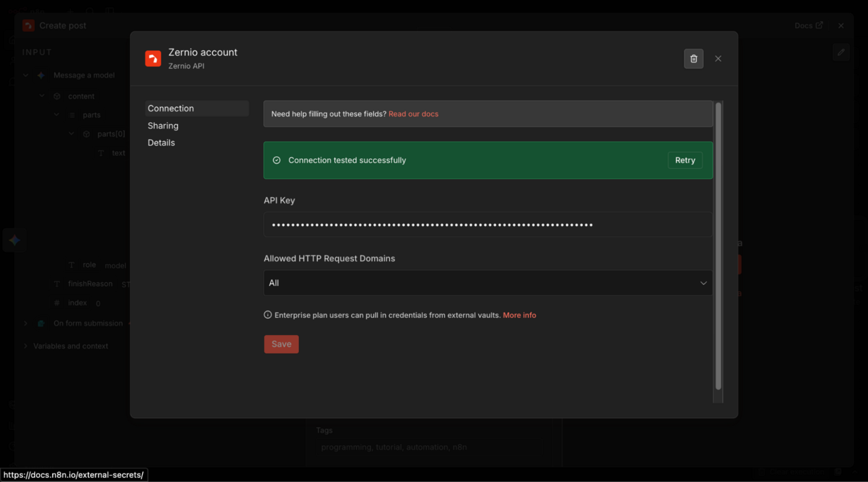
Task: Click into the API Key field
Action: click(x=488, y=225)
